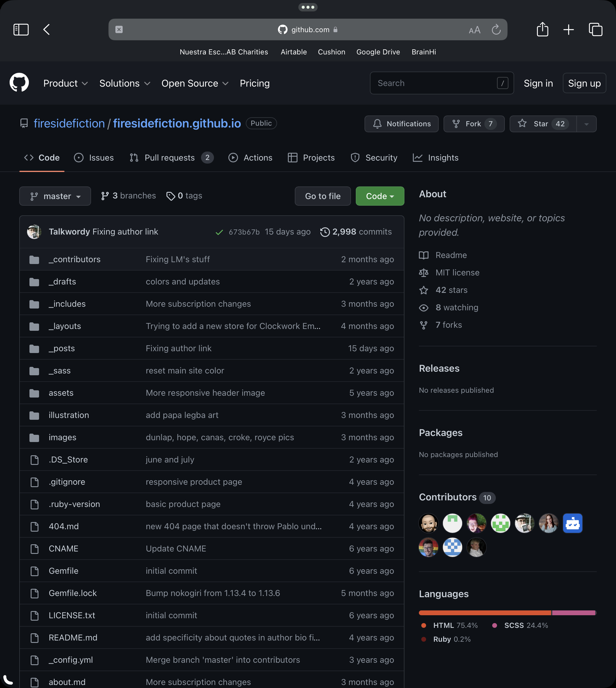Click the Safari address bar
The width and height of the screenshot is (616, 688).
pyautogui.click(x=308, y=29)
